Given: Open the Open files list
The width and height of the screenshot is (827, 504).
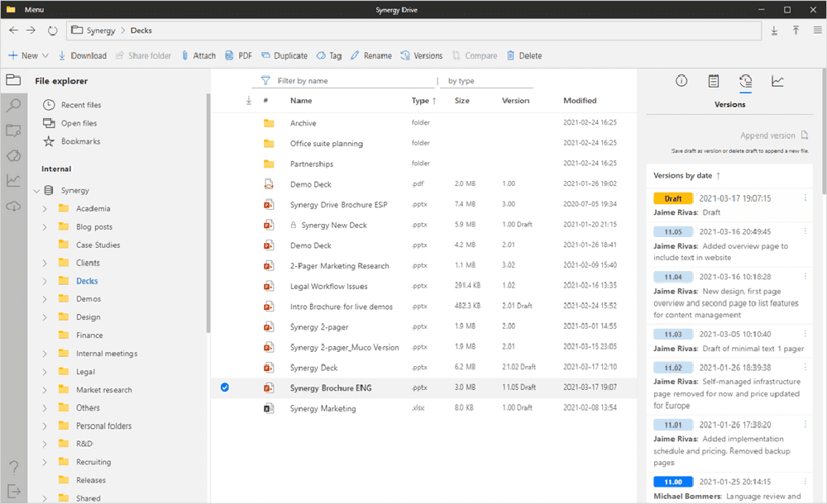Looking at the screenshot, I should [x=69, y=123].
